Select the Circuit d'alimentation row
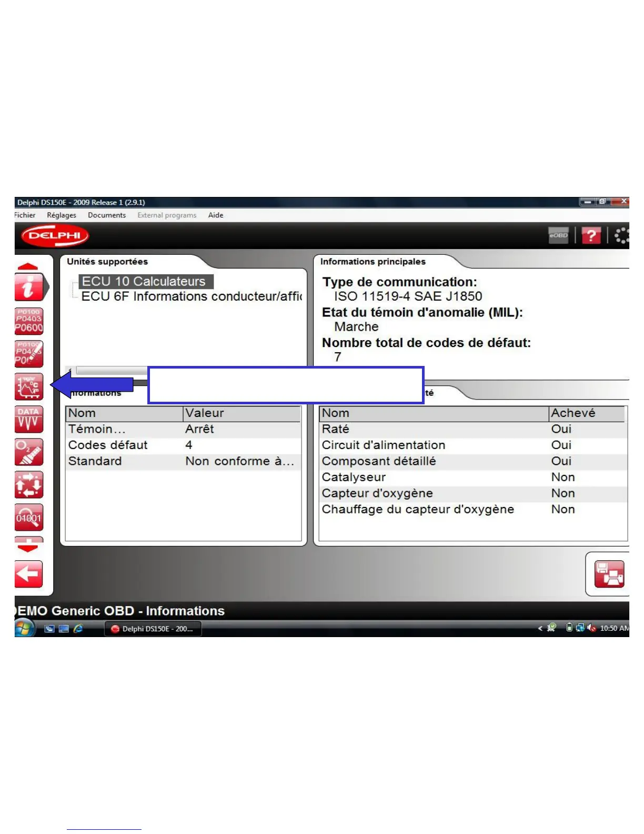The height and width of the screenshot is (834, 644). pos(473,445)
